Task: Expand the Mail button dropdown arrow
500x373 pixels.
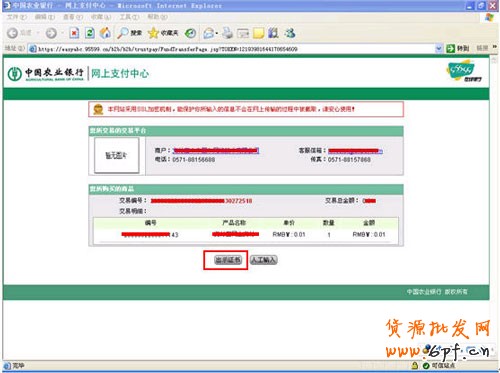Action: click(x=217, y=33)
